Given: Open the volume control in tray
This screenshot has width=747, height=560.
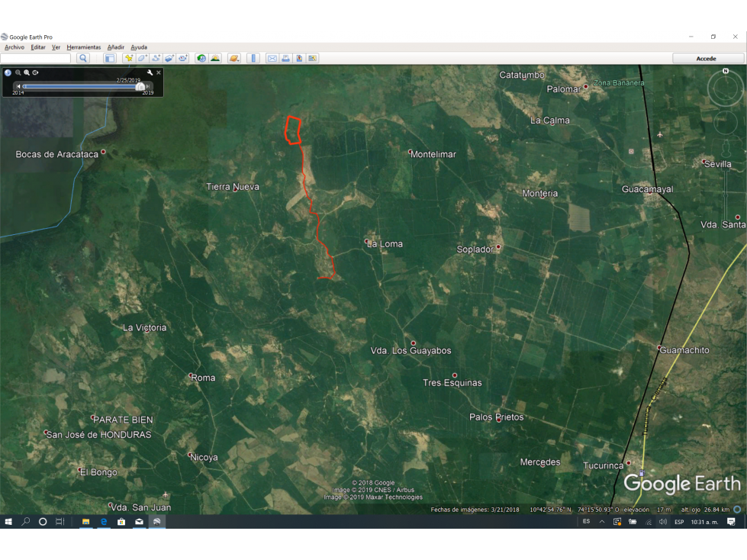Looking at the screenshot, I should click(x=662, y=522).
